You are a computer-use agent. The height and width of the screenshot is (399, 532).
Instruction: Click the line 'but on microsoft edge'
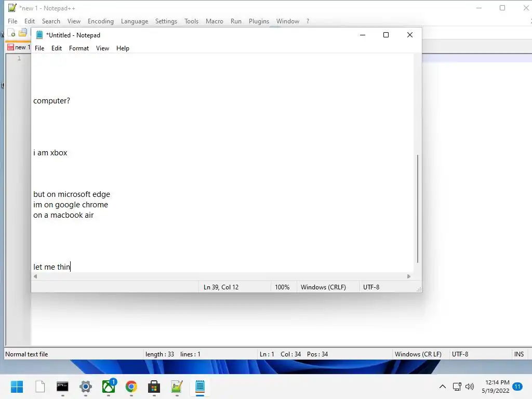tap(72, 194)
